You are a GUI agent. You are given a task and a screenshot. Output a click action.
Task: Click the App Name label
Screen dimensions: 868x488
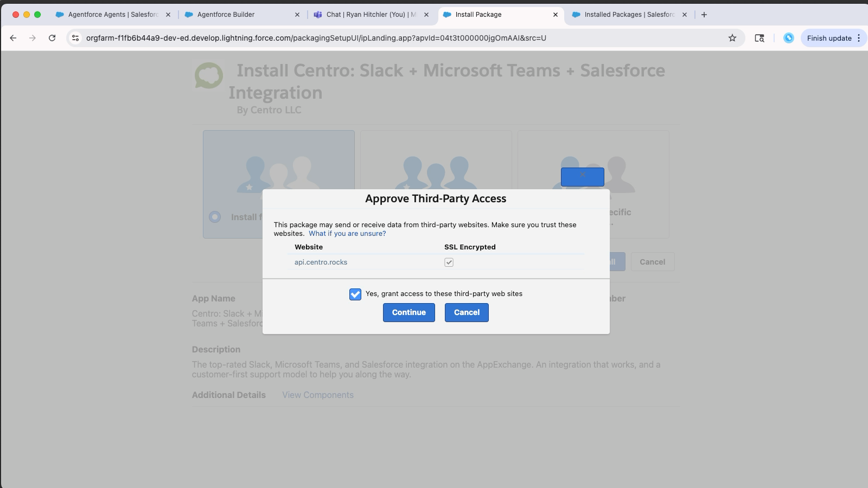click(x=214, y=299)
